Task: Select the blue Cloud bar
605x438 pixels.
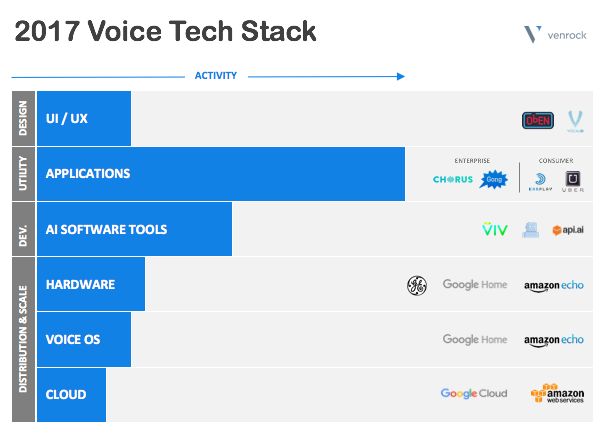Action: (70, 394)
